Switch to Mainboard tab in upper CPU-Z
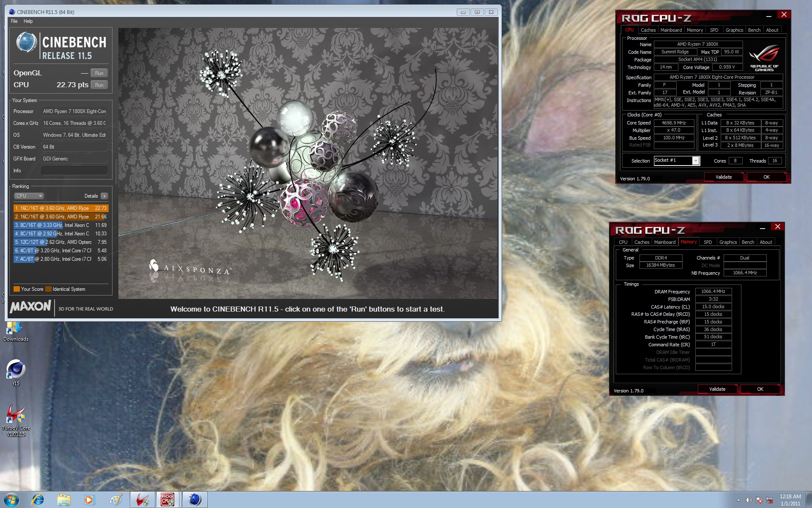This screenshot has height=508, width=812. tap(671, 30)
